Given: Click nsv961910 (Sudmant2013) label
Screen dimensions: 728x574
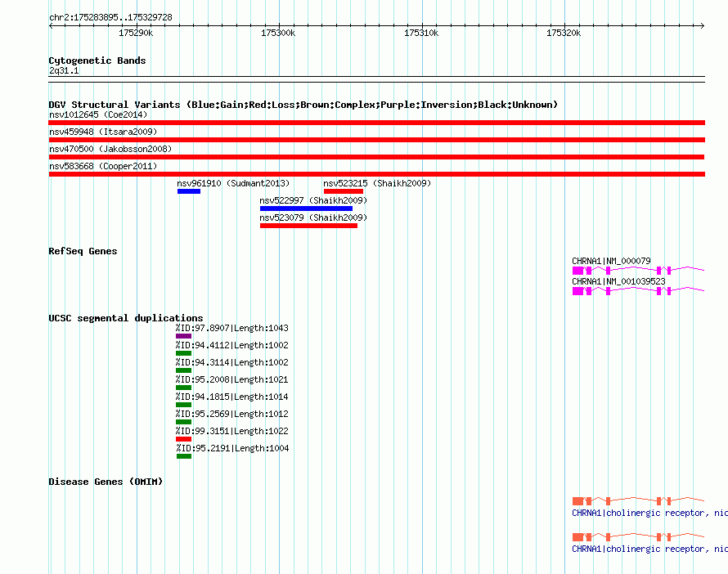Looking at the screenshot, I should click(x=233, y=183).
